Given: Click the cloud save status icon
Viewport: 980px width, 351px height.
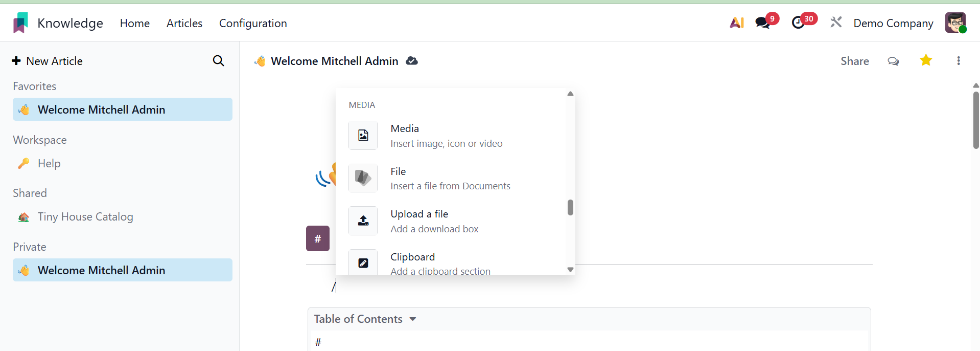Looking at the screenshot, I should coord(412,61).
